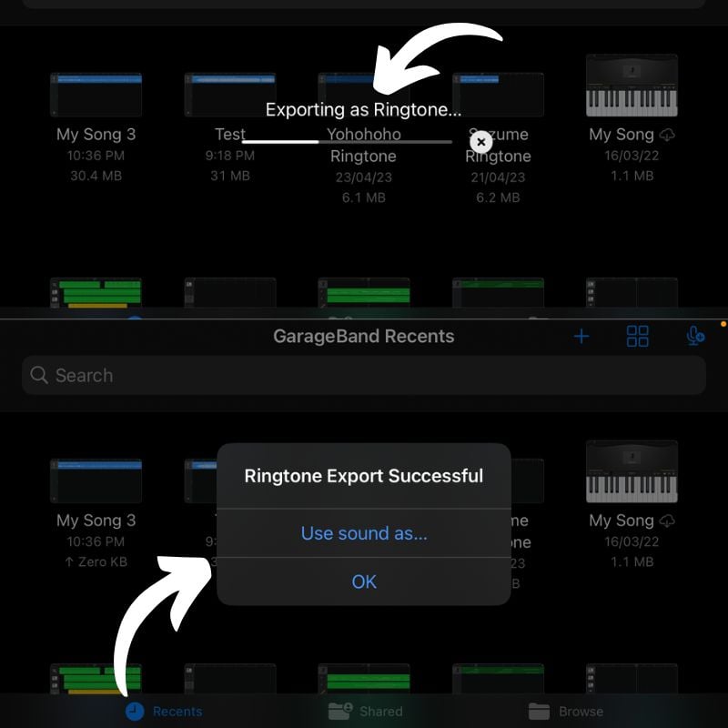Click the Search field in GarageBand Recents
Image resolution: width=728 pixels, height=728 pixels.
click(x=364, y=375)
